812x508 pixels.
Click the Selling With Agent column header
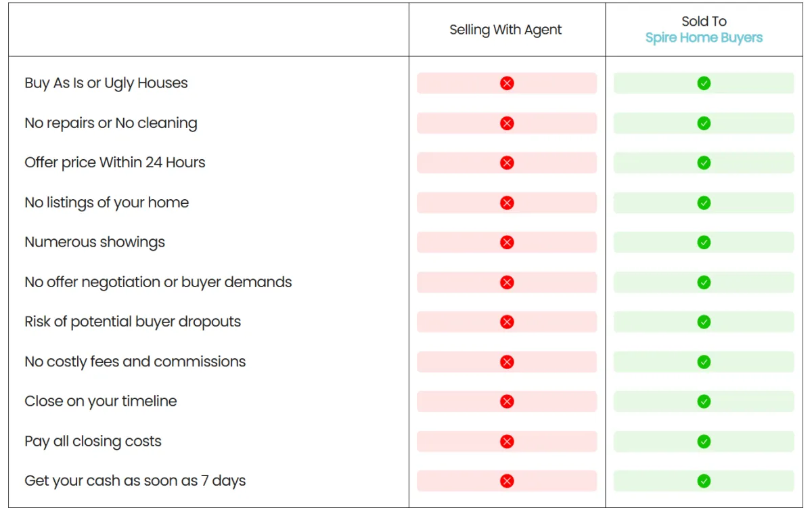point(505,30)
